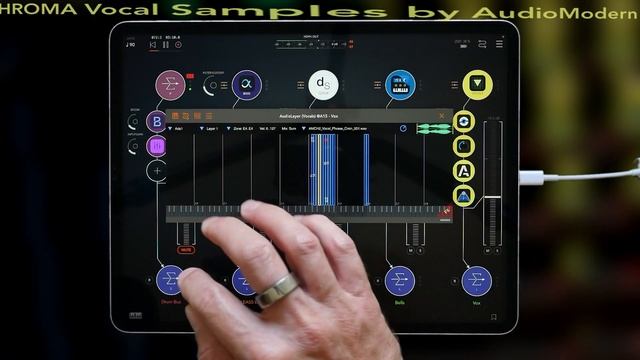The image size is (640, 360).
Task: Select the narrow blue zone strip on the right
Action: (x=367, y=170)
